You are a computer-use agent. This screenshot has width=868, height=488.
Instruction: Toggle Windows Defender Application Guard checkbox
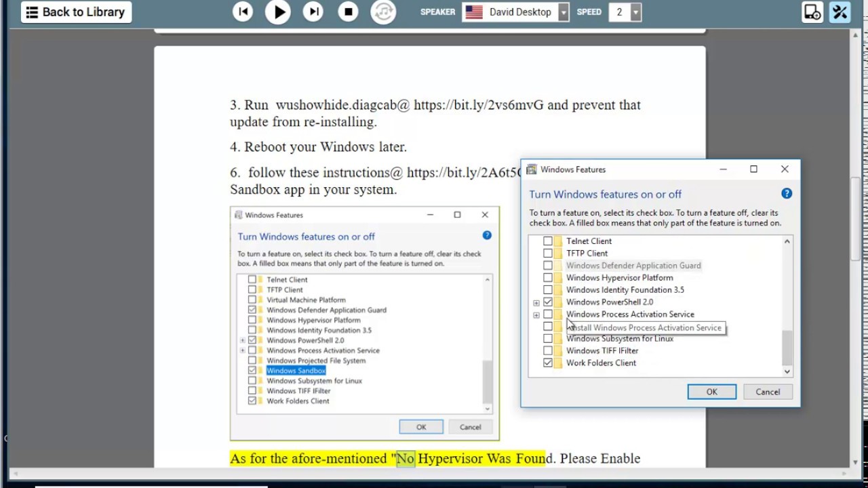[x=548, y=266]
